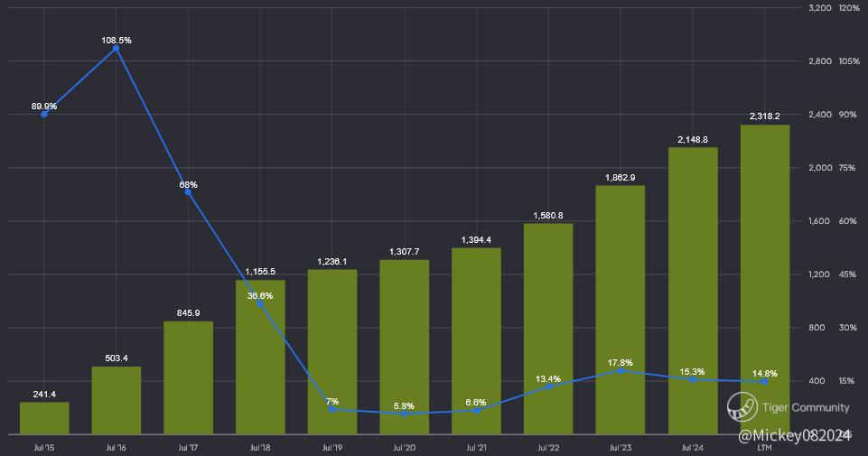Click the Tiger Community logo icon
This screenshot has width=868, height=456.
[742, 406]
